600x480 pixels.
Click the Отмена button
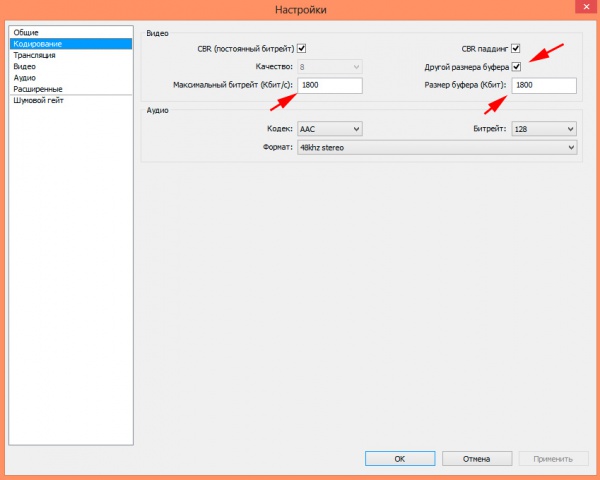[x=476, y=459]
